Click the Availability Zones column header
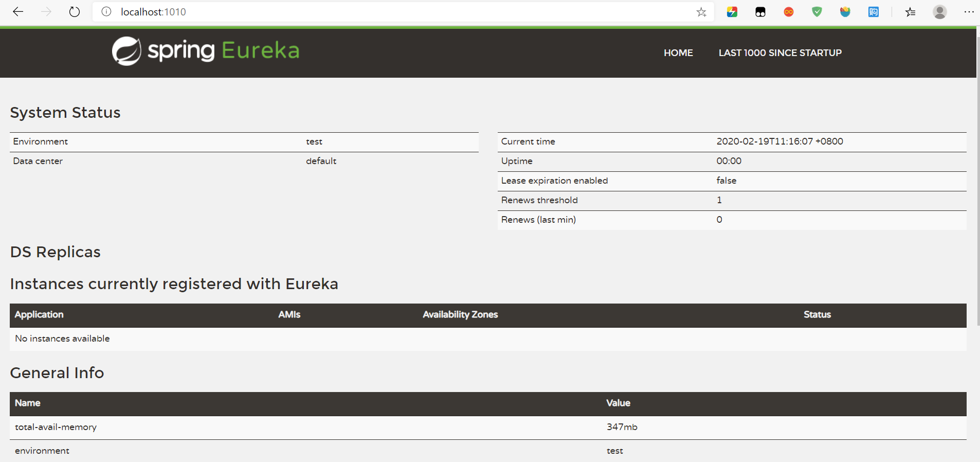The height and width of the screenshot is (462, 980). [460, 314]
